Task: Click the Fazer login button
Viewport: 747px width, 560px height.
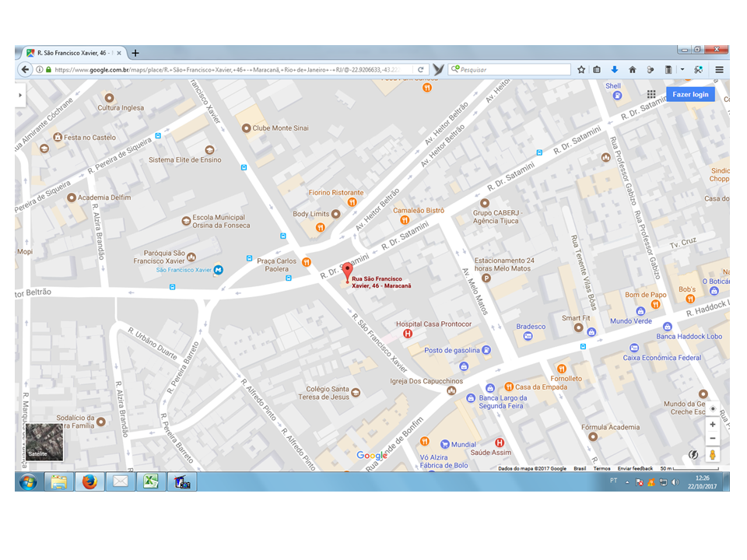Action: 690,94
